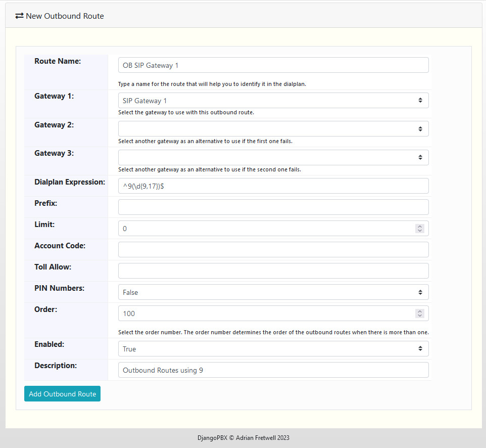Screen dimensions: 486x448
Task: Click the Limit number field
Action: pos(265,229)
